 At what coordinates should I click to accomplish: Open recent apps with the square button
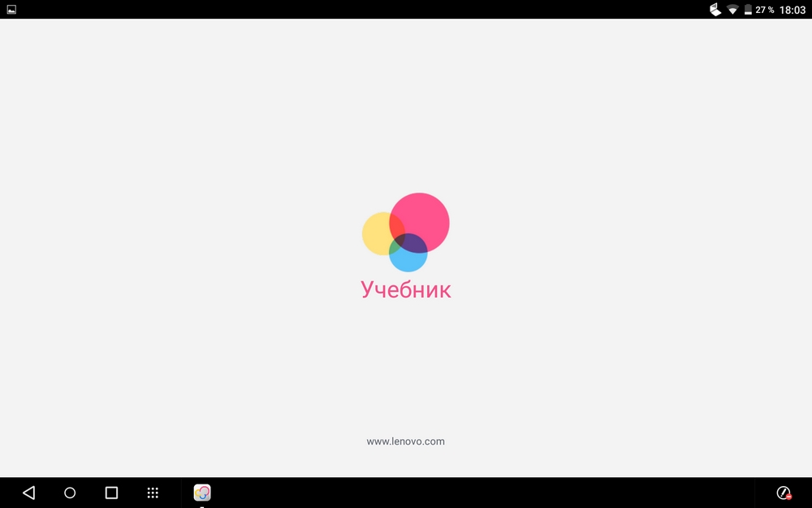click(111, 493)
